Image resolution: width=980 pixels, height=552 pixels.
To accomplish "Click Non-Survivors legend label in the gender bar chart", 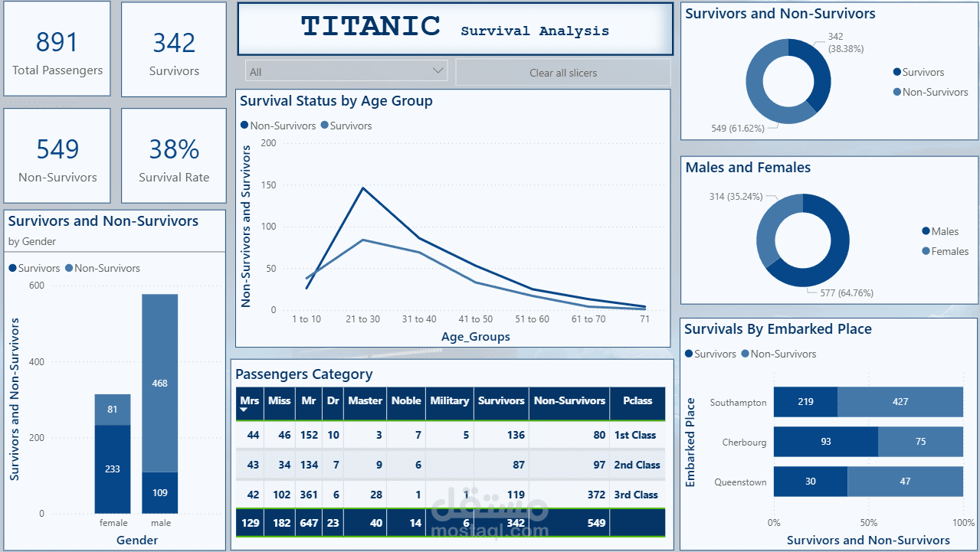I will (x=107, y=268).
